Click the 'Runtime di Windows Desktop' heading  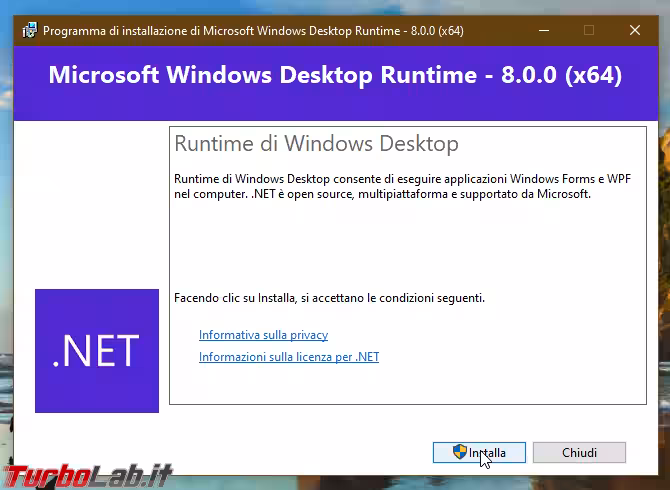point(316,143)
